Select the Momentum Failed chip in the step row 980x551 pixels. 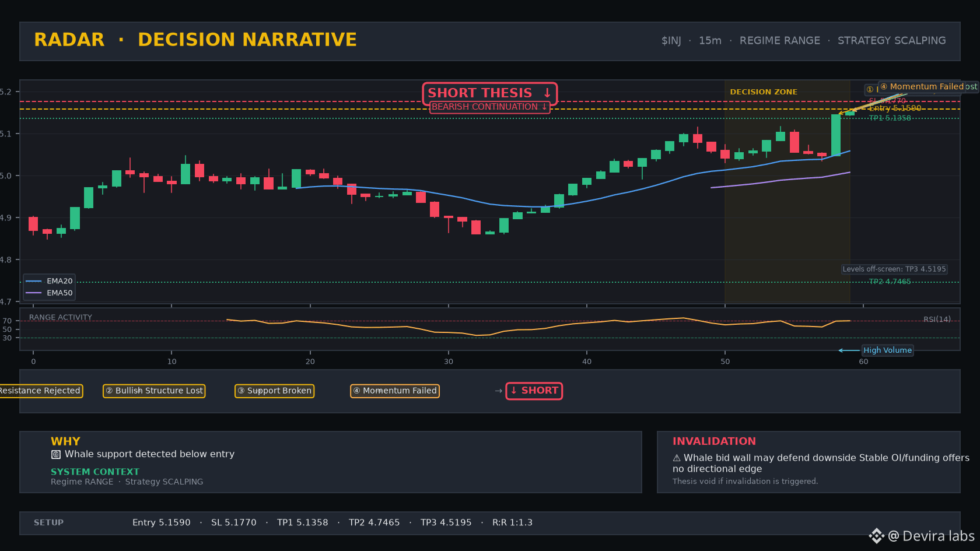click(x=395, y=391)
